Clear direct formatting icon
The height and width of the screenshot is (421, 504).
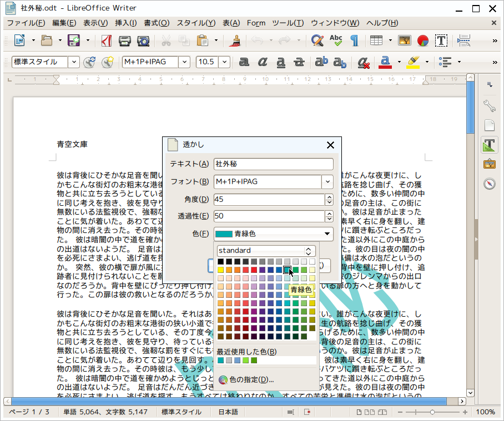[x=364, y=62]
